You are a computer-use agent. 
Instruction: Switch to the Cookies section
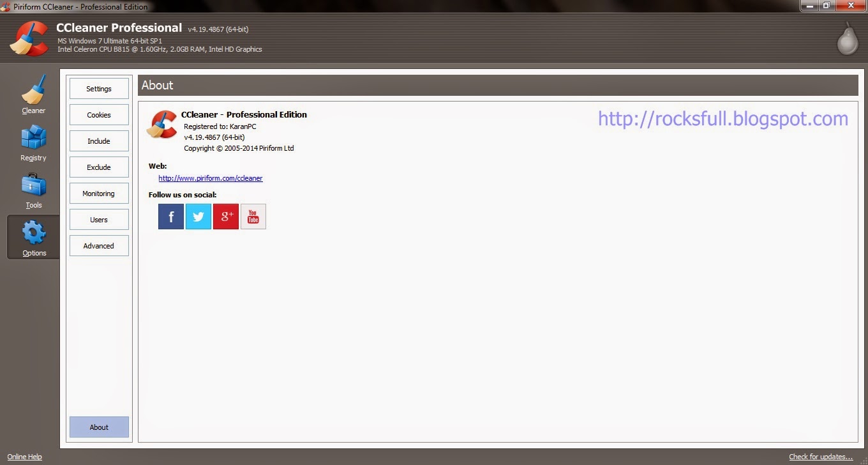coord(99,114)
